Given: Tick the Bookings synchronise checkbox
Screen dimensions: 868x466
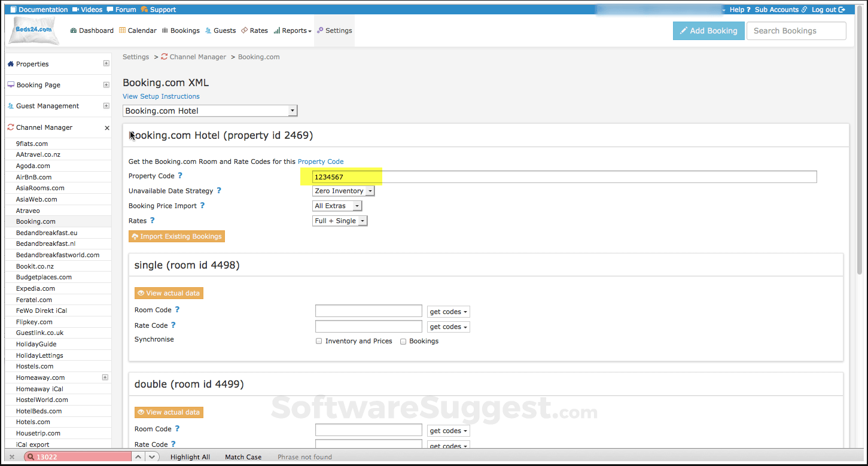Looking at the screenshot, I should (403, 341).
